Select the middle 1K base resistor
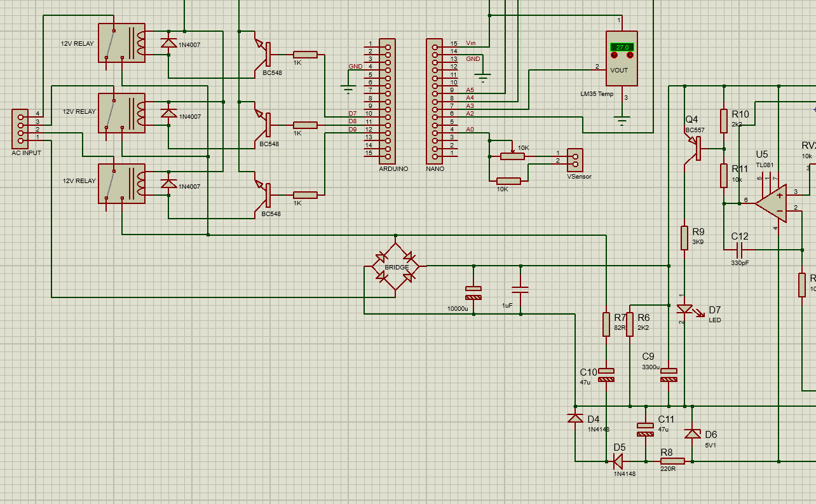 click(x=305, y=125)
